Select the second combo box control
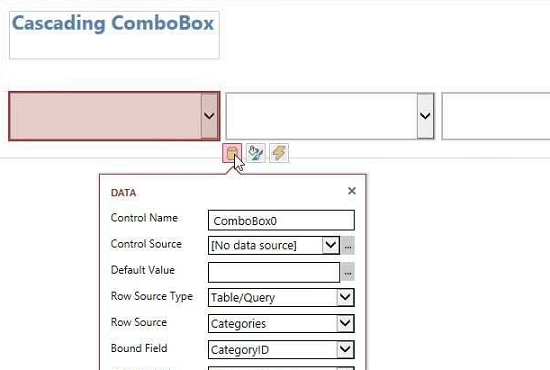 click(x=330, y=116)
